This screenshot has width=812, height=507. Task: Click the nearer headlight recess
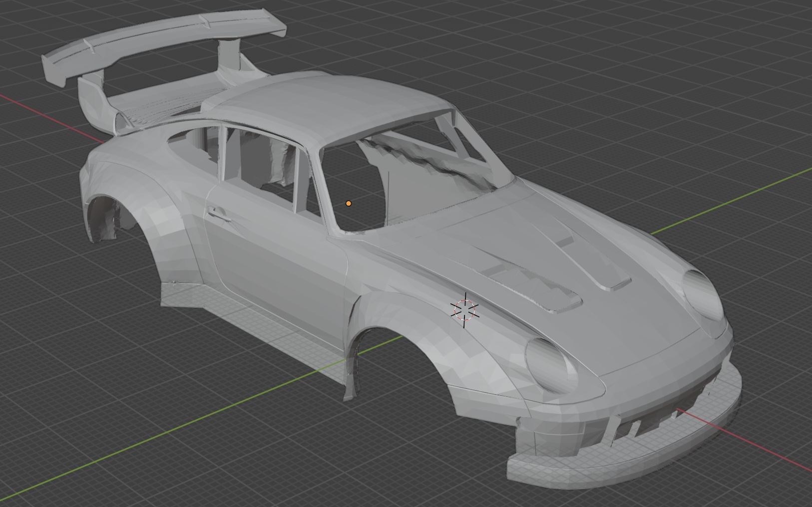click(x=549, y=363)
